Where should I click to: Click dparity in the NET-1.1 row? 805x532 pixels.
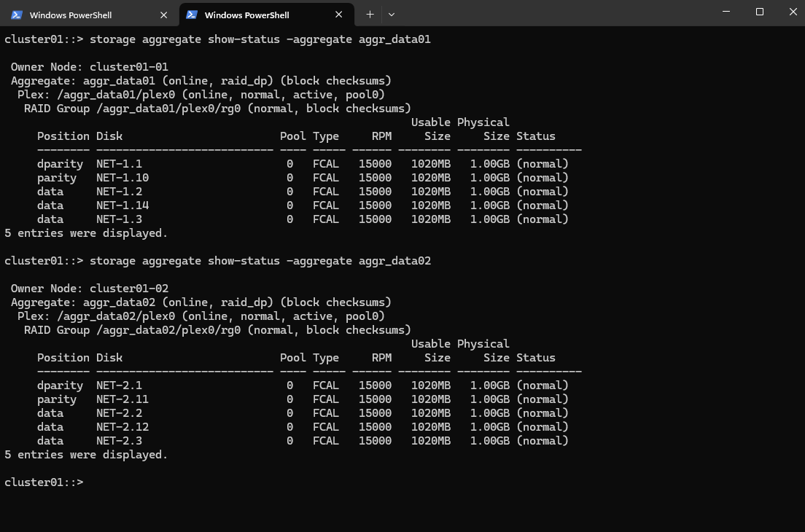click(x=60, y=164)
